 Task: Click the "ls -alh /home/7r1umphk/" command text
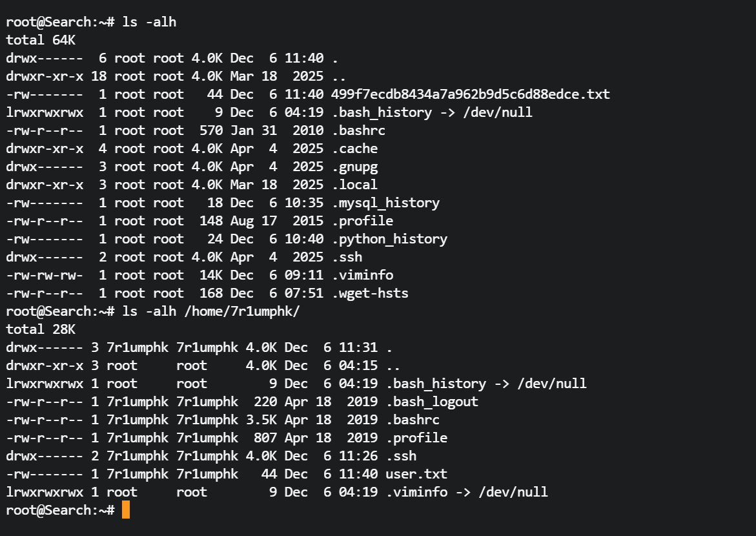coord(211,311)
